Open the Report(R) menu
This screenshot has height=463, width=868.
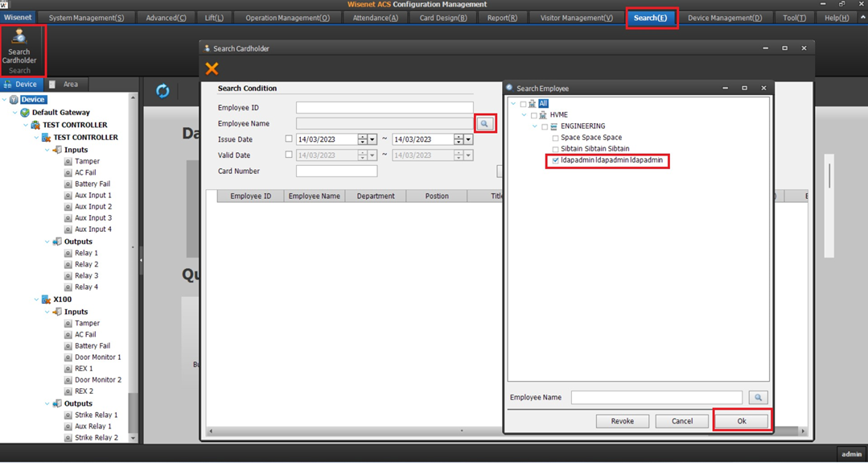pyautogui.click(x=502, y=18)
